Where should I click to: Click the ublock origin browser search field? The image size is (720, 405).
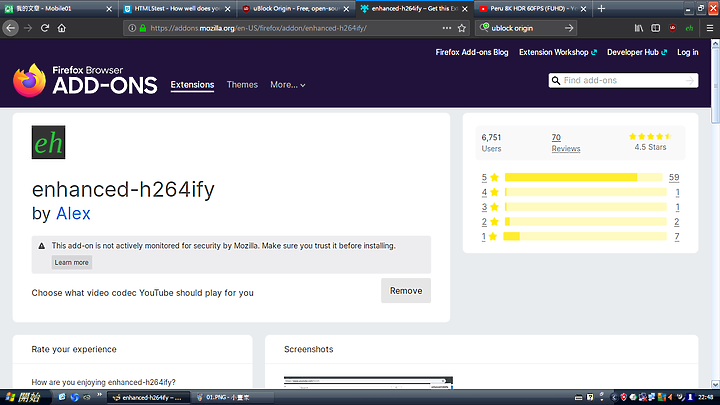tap(526, 28)
